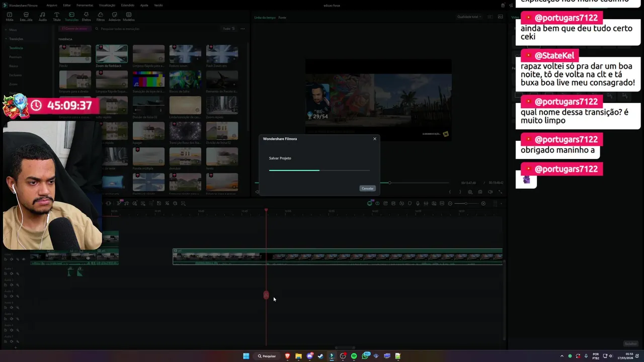The width and height of the screenshot is (644, 362).
Task: Select the color bars tape transition thumbnail
Action: tap(148, 80)
